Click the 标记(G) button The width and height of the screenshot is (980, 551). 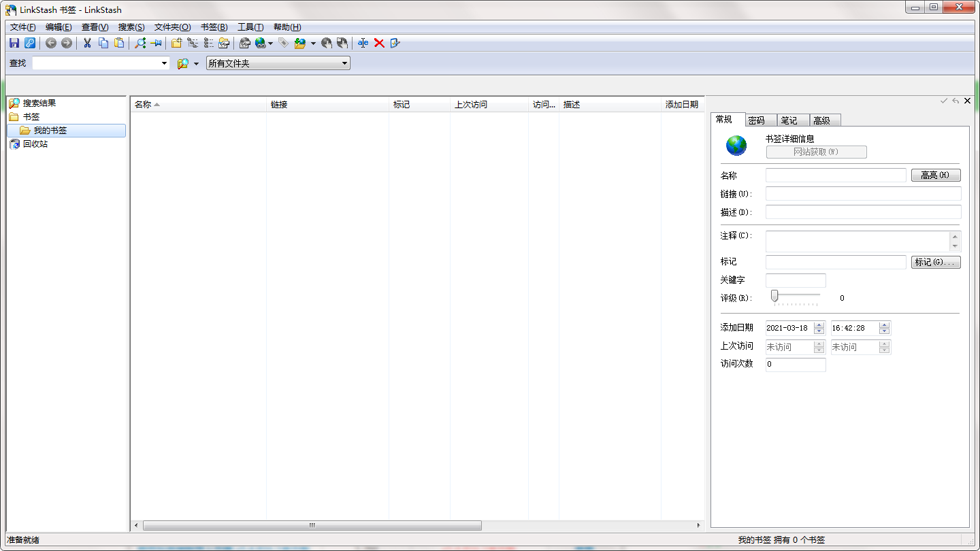[936, 262]
